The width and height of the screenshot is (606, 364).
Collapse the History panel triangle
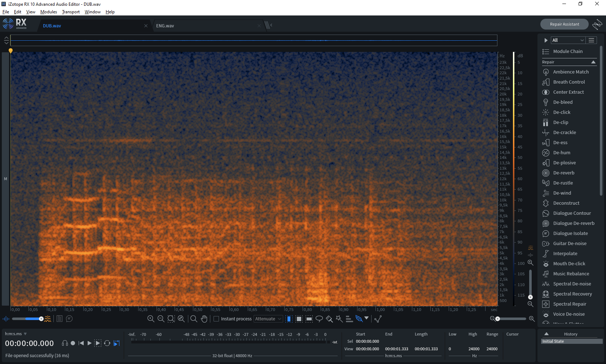coord(546,334)
